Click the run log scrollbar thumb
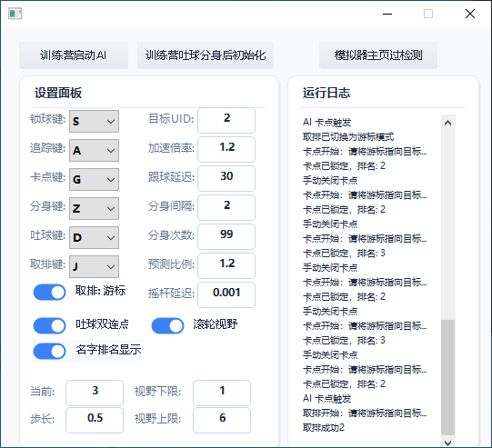Image resolution: width=492 pixels, height=448 pixels. coord(447,377)
